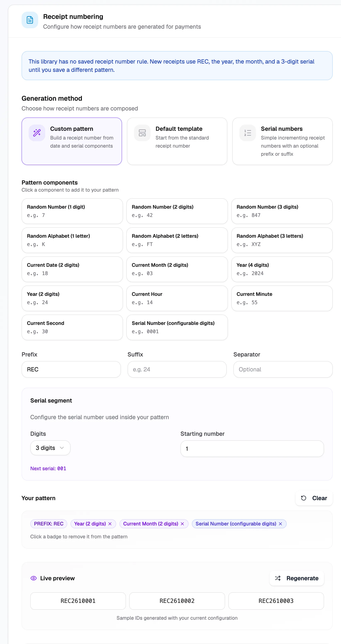341x644 pixels.
Task: Select the Serial numbers generation method
Action: click(282, 141)
